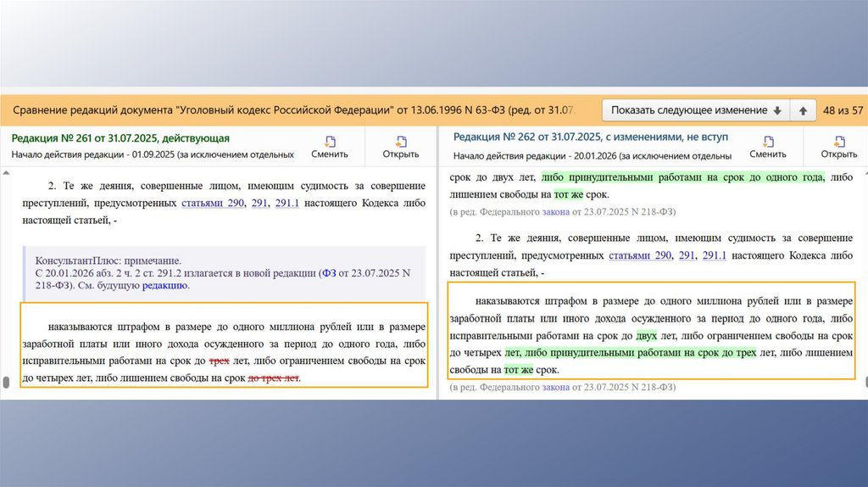Image resolution: width=868 pixels, height=487 pixels.
Task: Click the Show next change button
Action: pos(696,110)
